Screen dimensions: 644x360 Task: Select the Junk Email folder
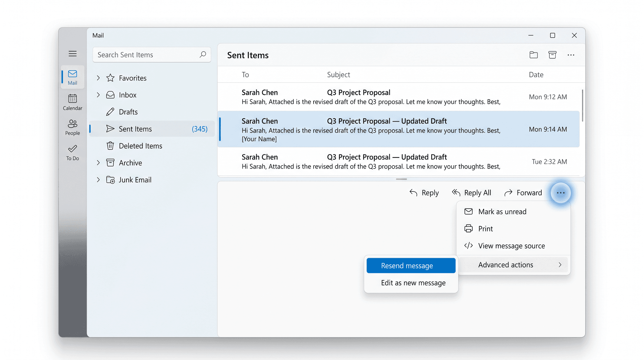tap(135, 180)
